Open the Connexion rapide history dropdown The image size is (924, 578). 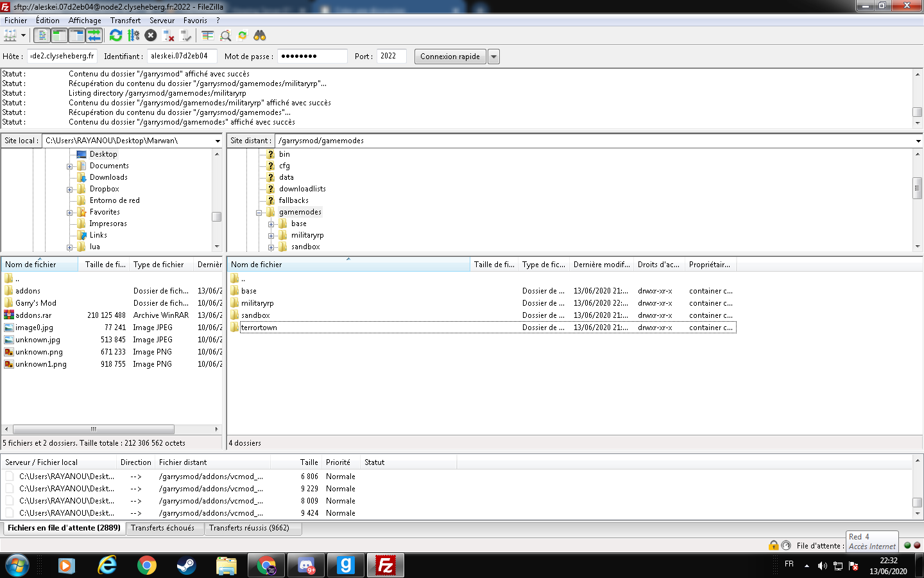click(x=493, y=57)
